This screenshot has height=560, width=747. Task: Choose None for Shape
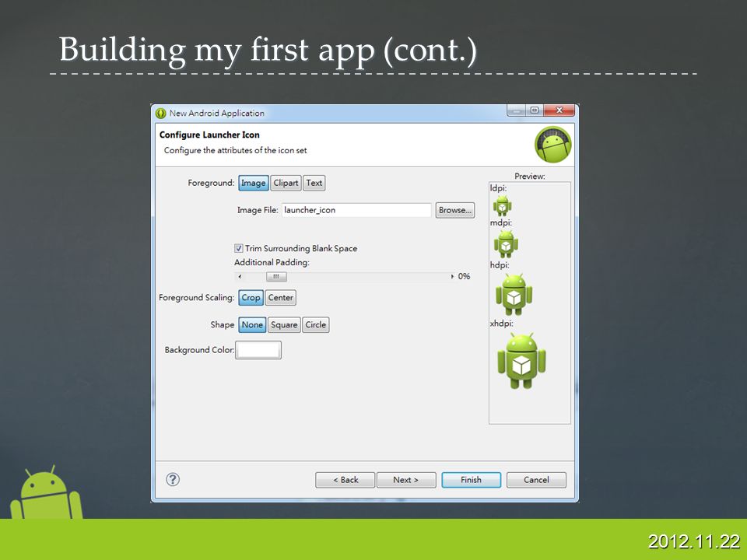[x=252, y=325]
